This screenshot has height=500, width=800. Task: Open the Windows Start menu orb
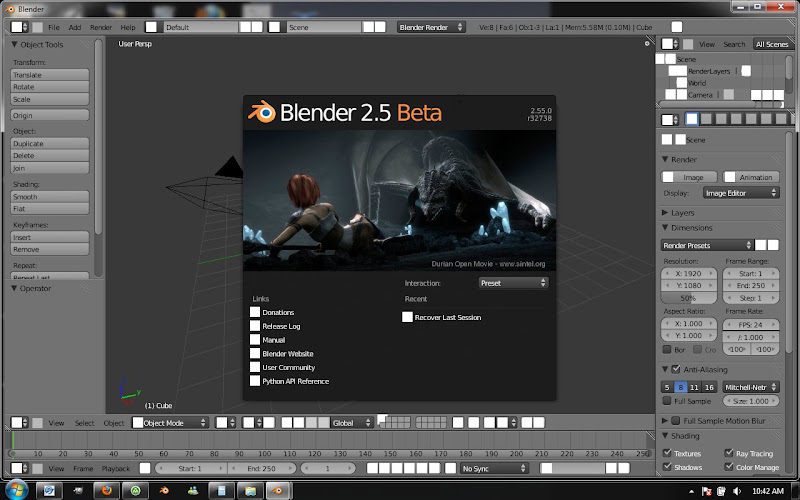pos(16,490)
